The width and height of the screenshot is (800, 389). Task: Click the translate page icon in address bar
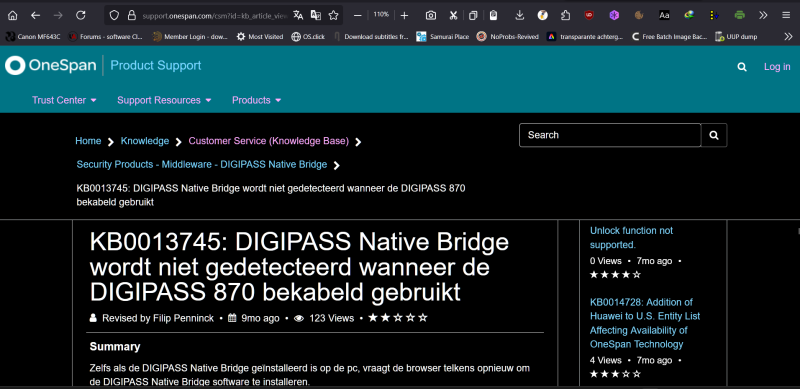click(x=298, y=15)
